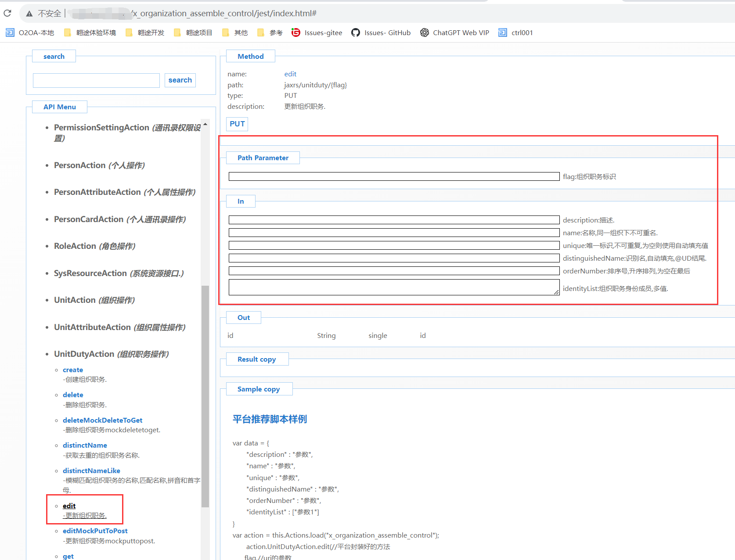This screenshot has width=735, height=560.
Task: Open the distinctNameLike method
Action: [x=91, y=470]
